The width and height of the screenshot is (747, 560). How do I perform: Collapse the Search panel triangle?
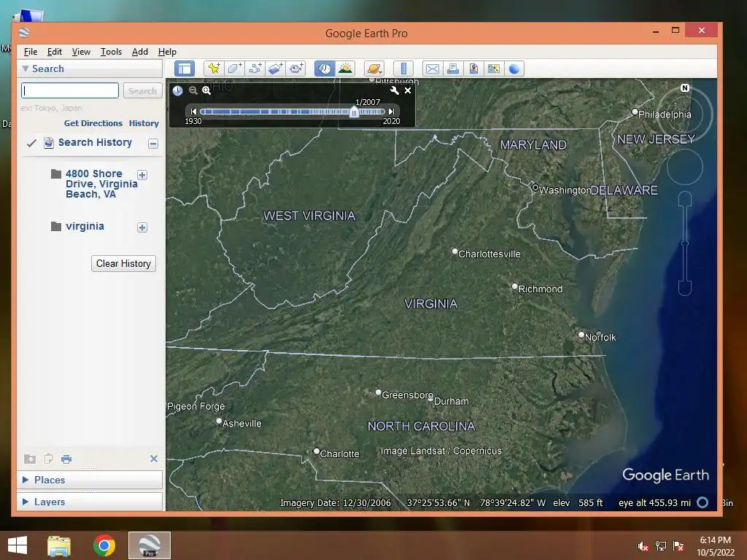click(x=26, y=69)
